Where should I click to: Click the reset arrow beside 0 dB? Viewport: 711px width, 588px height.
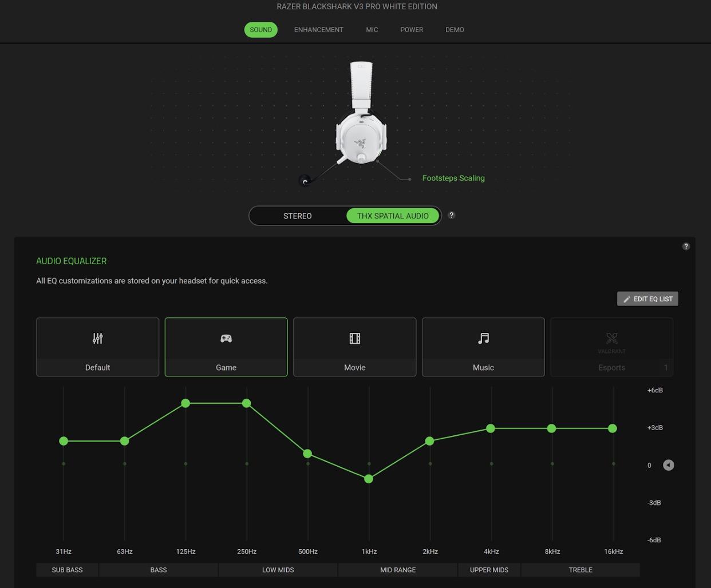pyautogui.click(x=668, y=465)
